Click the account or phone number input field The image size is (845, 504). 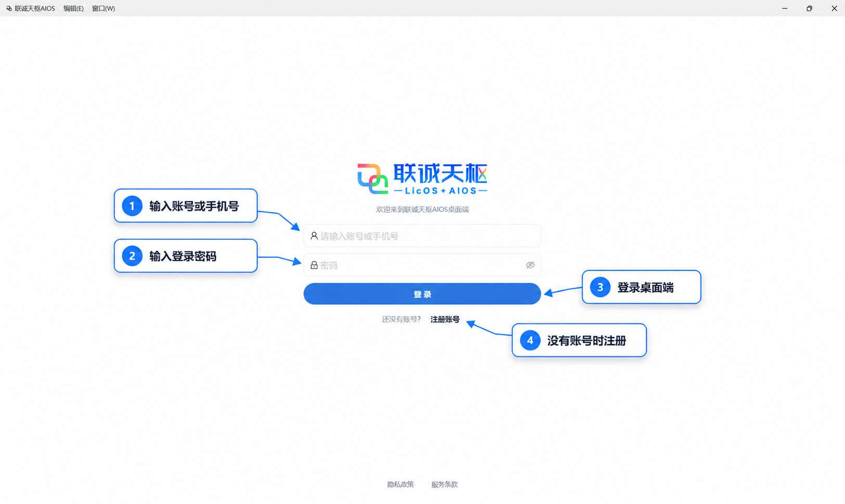[422, 236]
